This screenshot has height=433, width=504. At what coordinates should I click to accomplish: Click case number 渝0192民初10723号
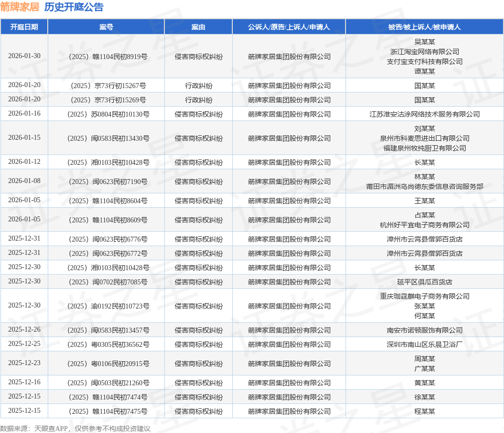click(x=108, y=306)
